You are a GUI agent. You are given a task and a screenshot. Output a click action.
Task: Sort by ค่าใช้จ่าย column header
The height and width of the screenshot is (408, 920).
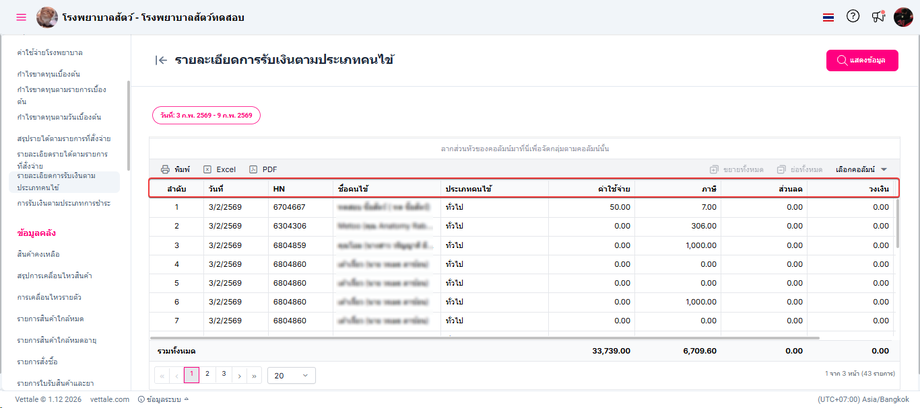click(591, 188)
